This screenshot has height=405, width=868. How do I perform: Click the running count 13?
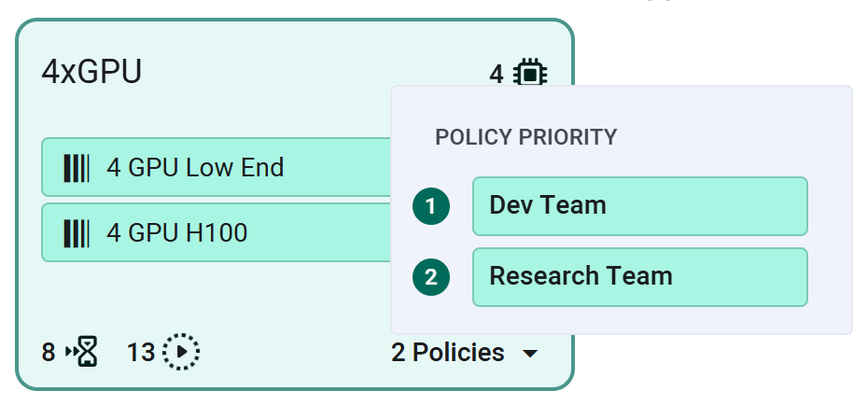141,353
